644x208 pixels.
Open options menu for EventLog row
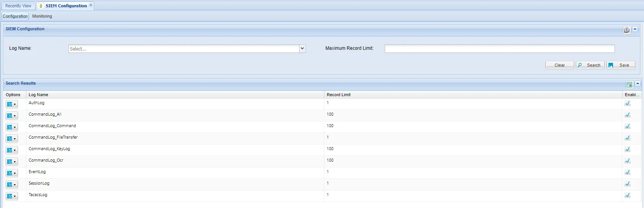pos(12,173)
